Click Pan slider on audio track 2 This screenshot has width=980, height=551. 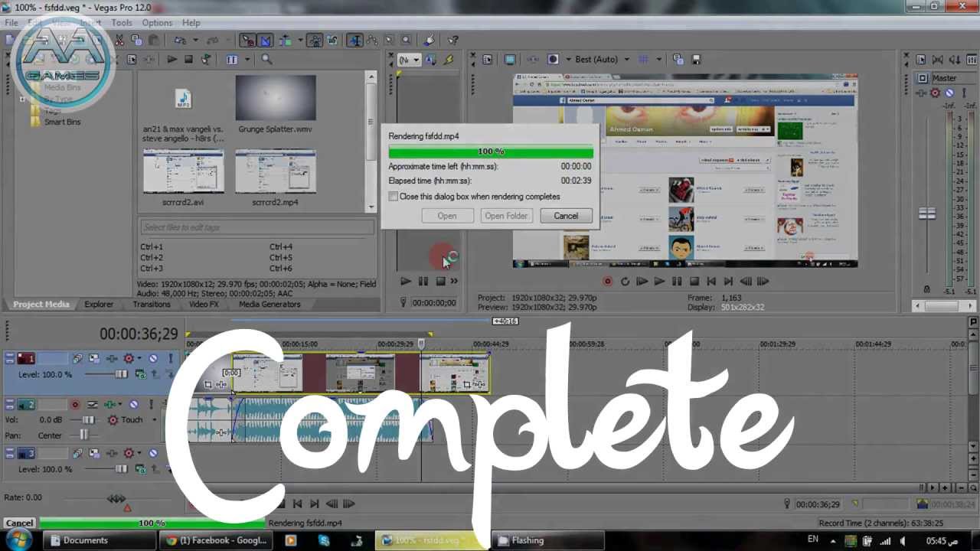[84, 435]
